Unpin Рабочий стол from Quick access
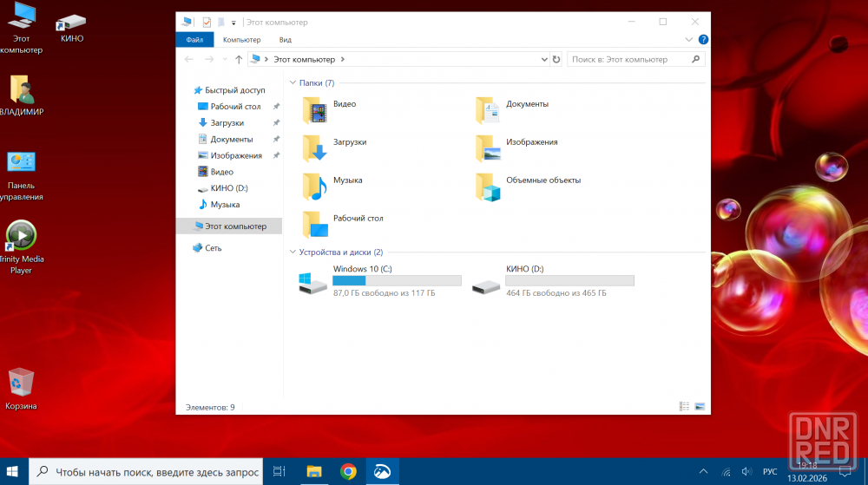This screenshot has height=485, width=868. point(276,107)
